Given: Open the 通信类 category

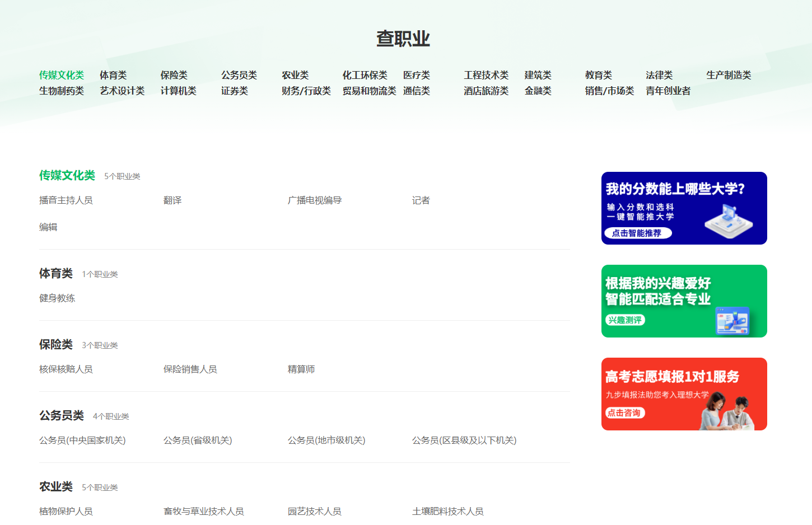Looking at the screenshot, I should 417,91.
